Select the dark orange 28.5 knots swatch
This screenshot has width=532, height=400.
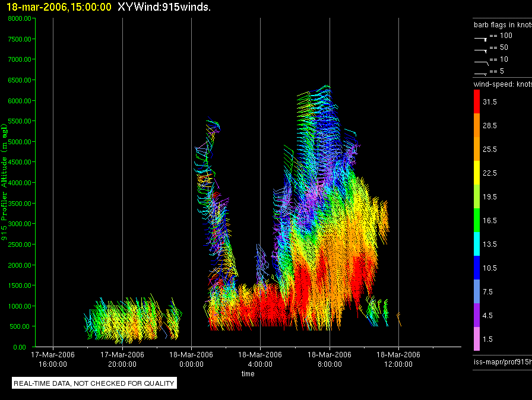pos(477,125)
